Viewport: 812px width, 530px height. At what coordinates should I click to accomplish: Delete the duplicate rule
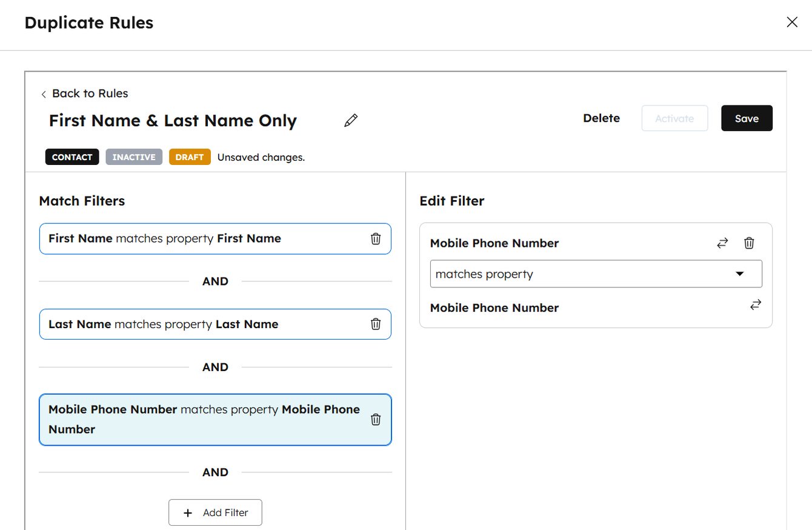click(601, 118)
